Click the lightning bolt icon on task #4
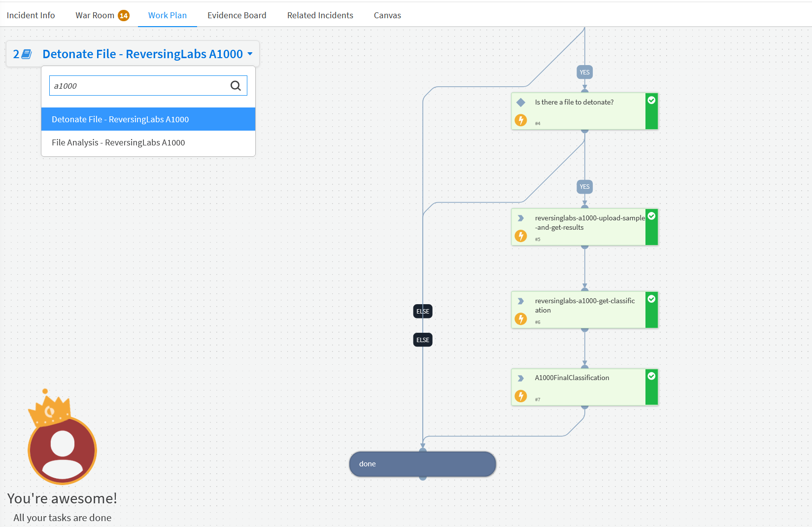 tap(521, 120)
